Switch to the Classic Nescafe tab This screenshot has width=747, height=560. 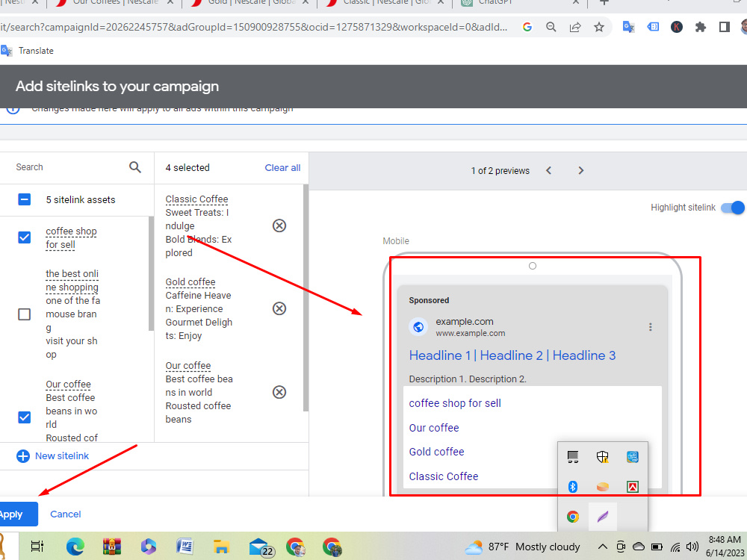[384, 3]
